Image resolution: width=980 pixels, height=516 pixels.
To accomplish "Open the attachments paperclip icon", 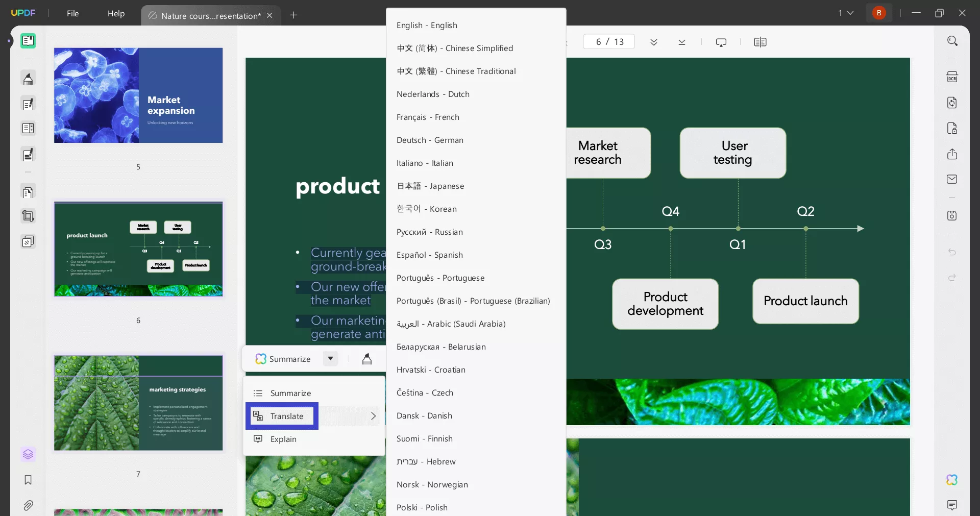I will click(x=28, y=505).
